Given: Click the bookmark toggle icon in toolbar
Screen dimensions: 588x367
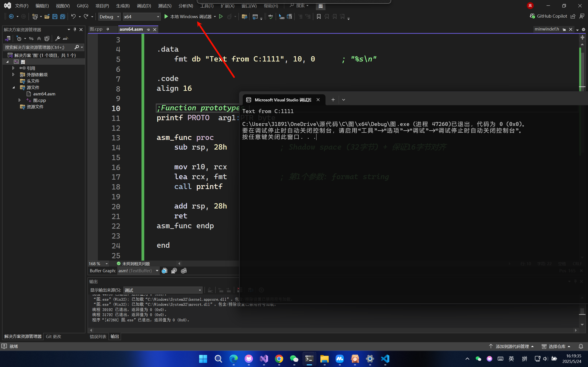Looking at the screenshot, I should pos(319,17).
